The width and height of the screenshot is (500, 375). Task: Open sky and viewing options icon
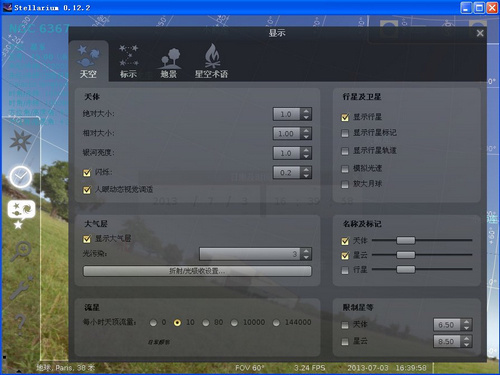(x=21, y=214)
